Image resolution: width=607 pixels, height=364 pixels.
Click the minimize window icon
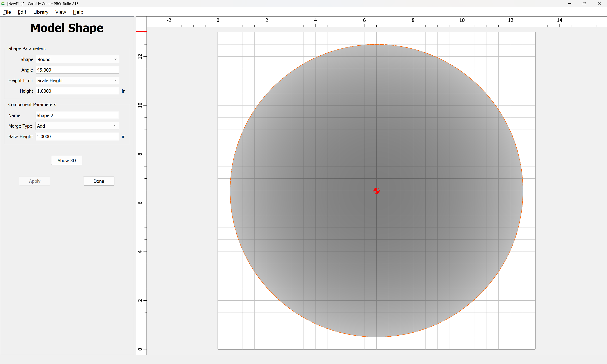click(x=570, y=3)
